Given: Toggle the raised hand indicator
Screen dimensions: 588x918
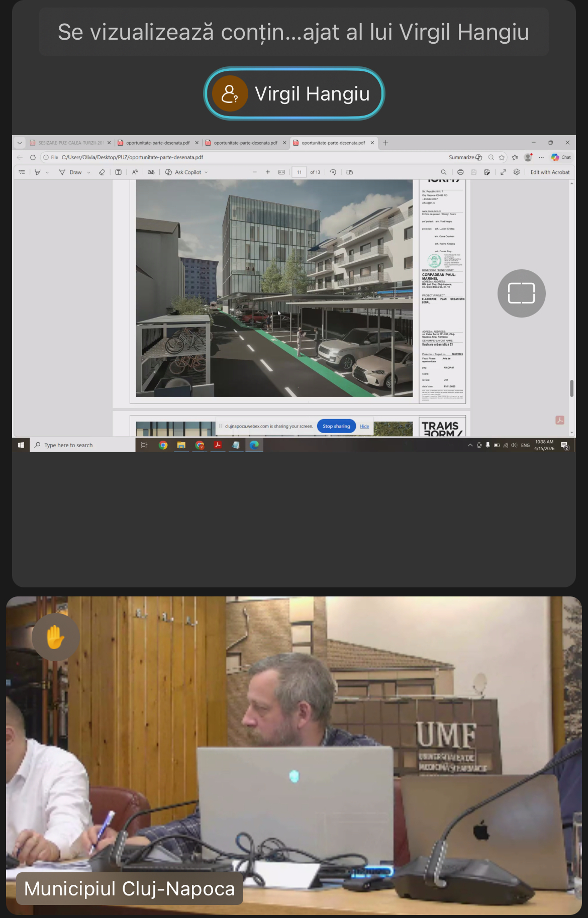Looking at the screenshot, I should (55, 637).
